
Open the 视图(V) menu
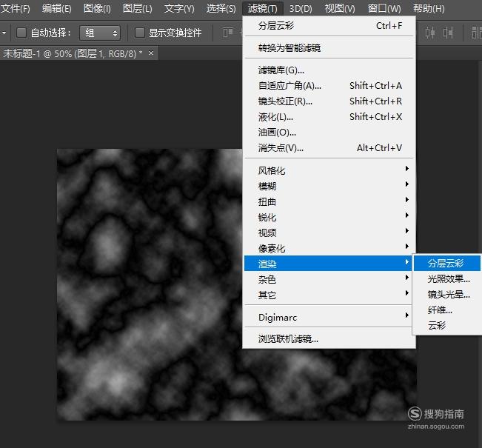pos(340,8)
